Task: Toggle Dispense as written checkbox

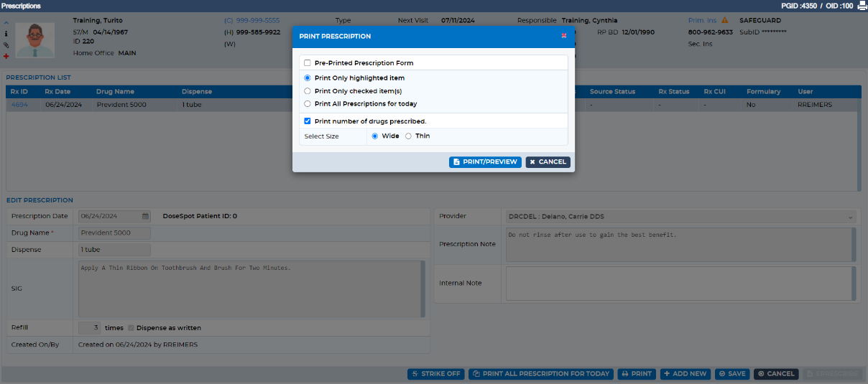Action: tap(131, 328)
